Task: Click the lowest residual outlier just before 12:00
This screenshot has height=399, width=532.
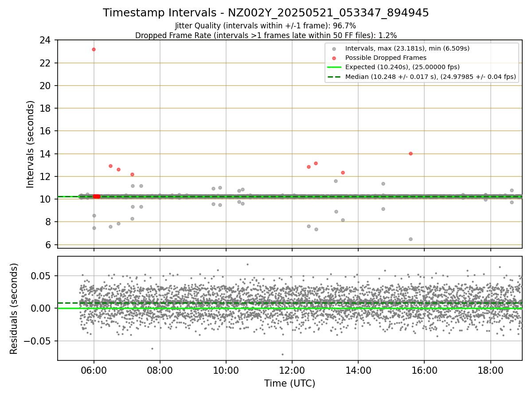Action: point(282,354)
